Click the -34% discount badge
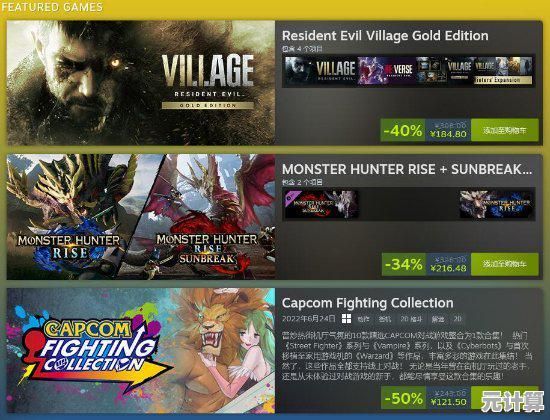 403,264
